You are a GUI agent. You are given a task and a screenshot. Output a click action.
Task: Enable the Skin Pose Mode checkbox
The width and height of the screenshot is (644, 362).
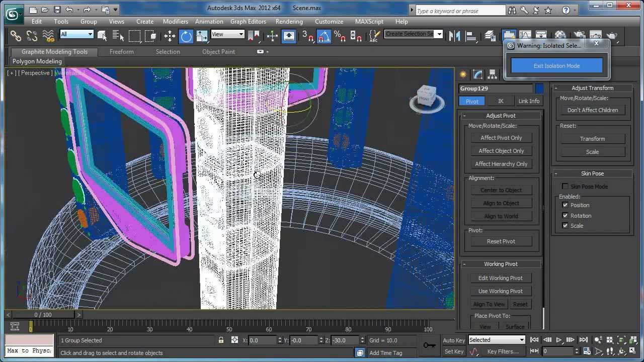pyautogui.click(x=565, y=187)
